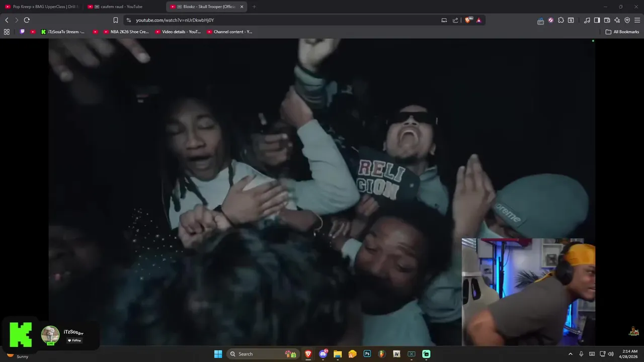
Task: Open FL Studio fruit icon in taskbar
Action: [x=382, y=354]
